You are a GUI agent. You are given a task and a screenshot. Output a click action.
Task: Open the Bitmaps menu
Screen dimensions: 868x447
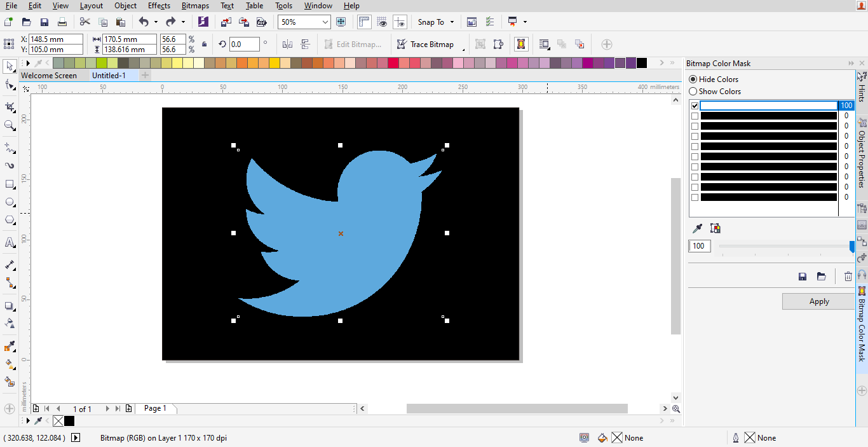pyautogui.click(x=194, y=5)
